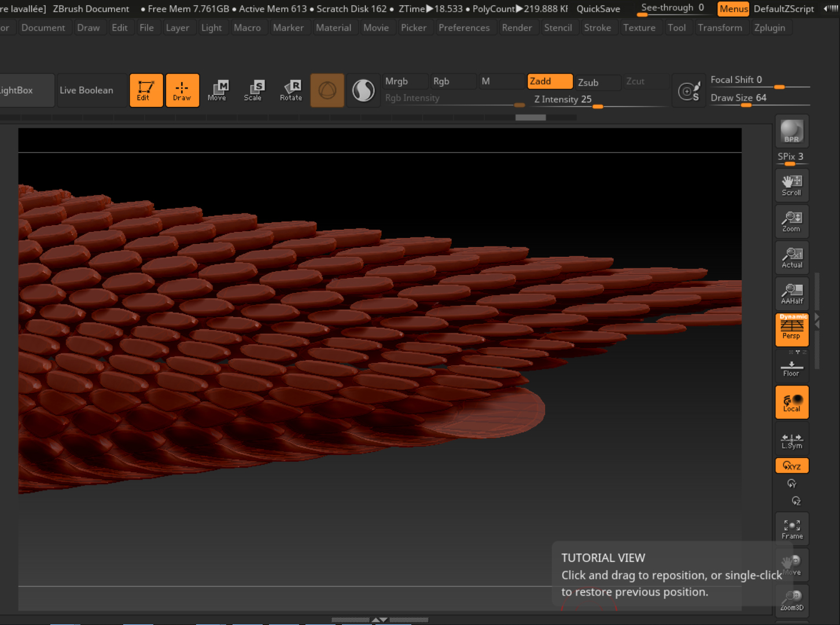Select Y axis rotation icon
Image resolution: width=840 pixels, height=625 pixels.
tap(791, 484)
